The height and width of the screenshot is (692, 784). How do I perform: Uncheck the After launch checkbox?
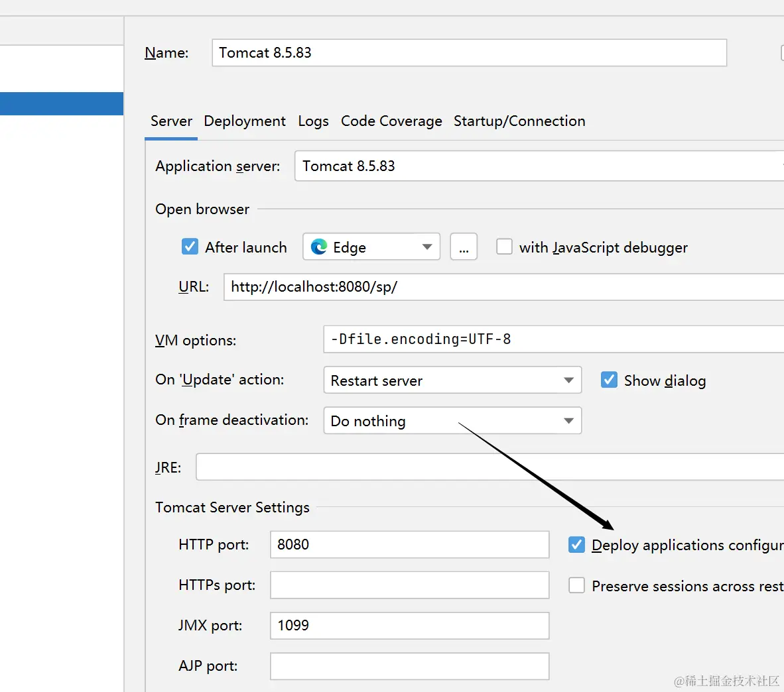click(x=190, y=247)
